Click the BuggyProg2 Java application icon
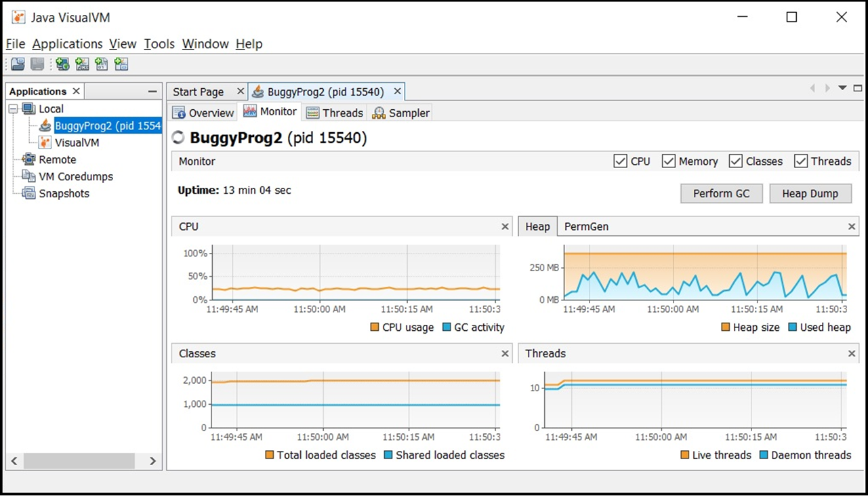The height and width of the screenshot is (497, 868). click(x=44, y=125)
